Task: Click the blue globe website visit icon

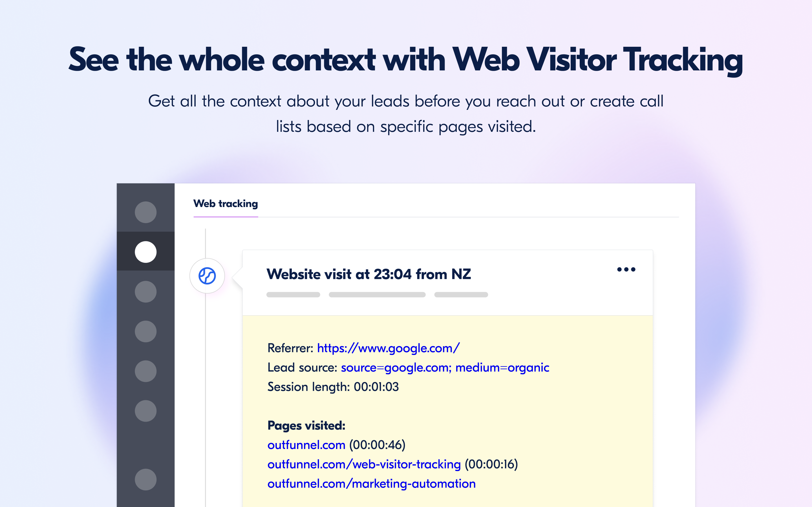Action: [x=207, y=276]
